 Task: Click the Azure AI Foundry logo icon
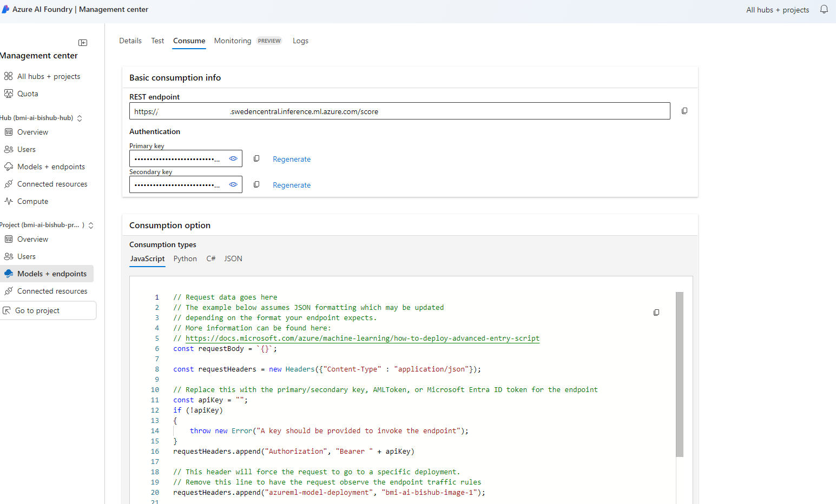(5, 9)
